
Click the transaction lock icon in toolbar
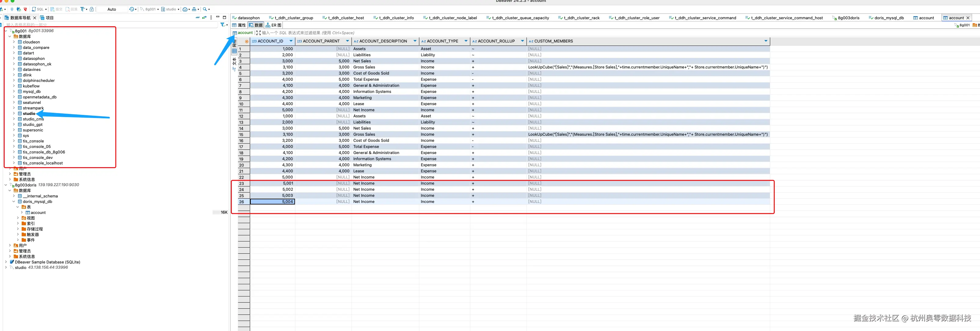(92, 9)
